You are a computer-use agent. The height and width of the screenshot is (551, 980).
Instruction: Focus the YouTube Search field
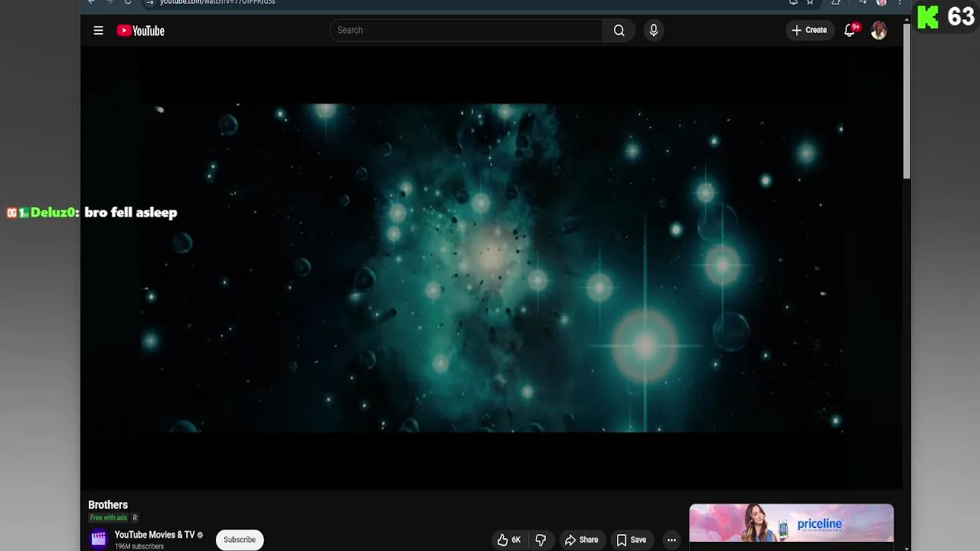[x=466, y=31]
